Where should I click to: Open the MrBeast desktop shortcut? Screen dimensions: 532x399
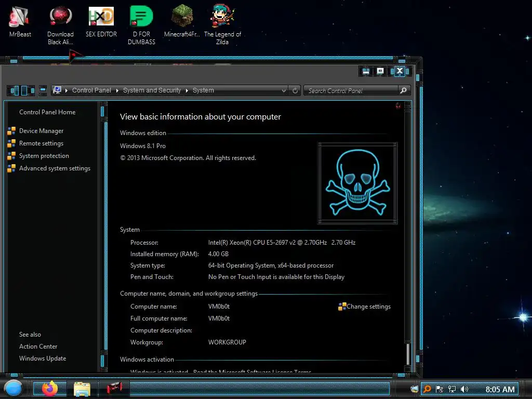coord(20,21)
